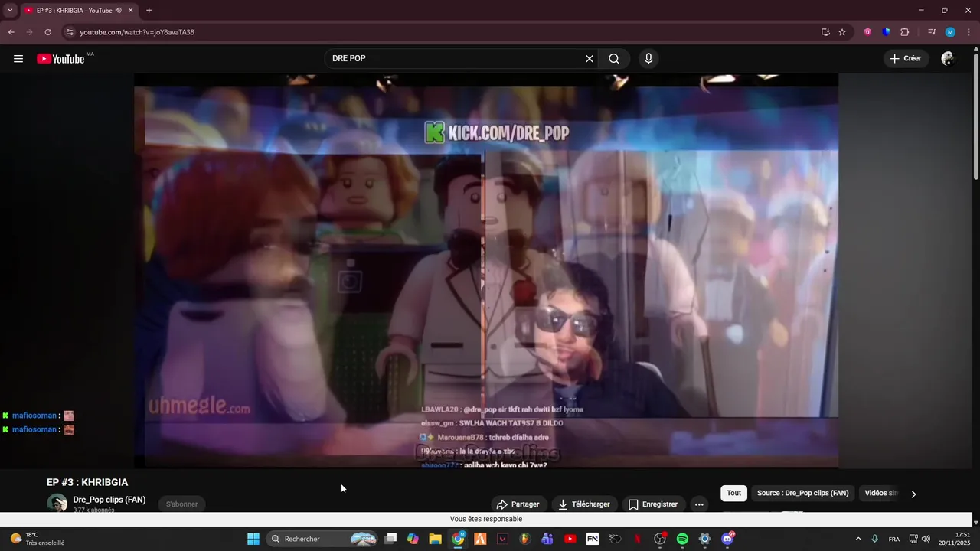980x551 pixels.
Task: Open the media control button in toolbar
Action: tap(932, 32)
